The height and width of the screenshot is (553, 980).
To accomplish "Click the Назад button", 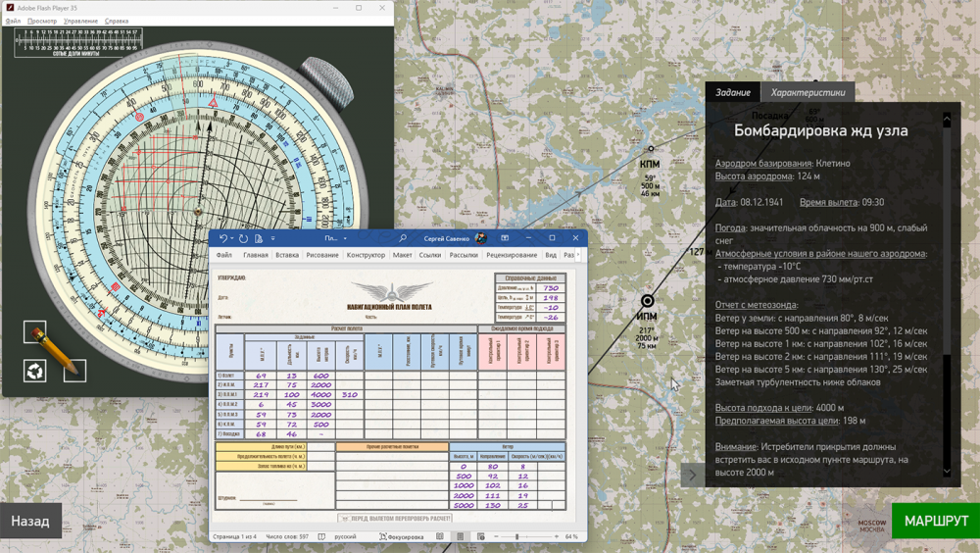I will click(30, 521).
